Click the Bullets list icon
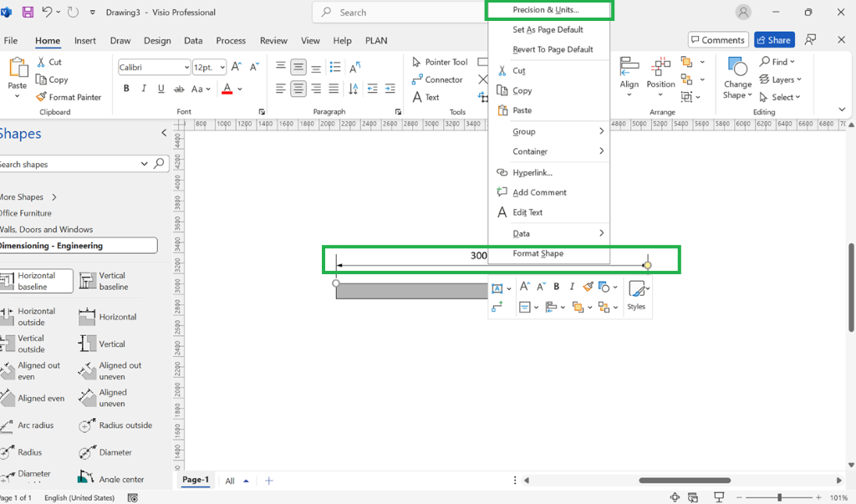856x504 pixels. click(335, 67)
